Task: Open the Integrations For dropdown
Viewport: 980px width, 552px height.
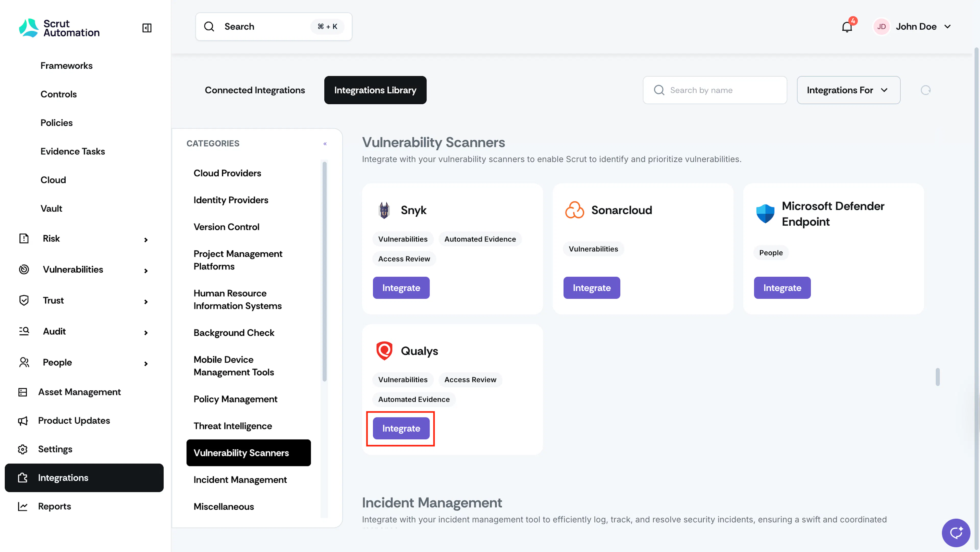Action: coord(848,90)
